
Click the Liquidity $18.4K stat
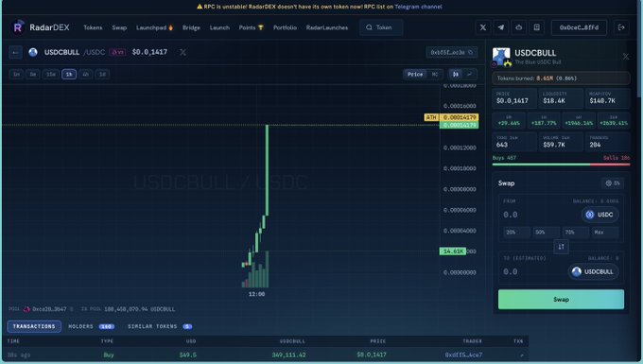tap(560, 98)
